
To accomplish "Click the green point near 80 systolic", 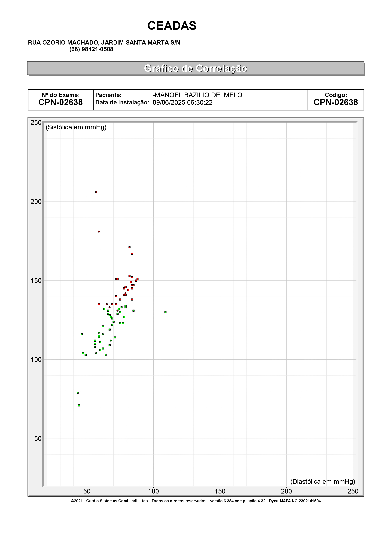I will tap(77, 393).
